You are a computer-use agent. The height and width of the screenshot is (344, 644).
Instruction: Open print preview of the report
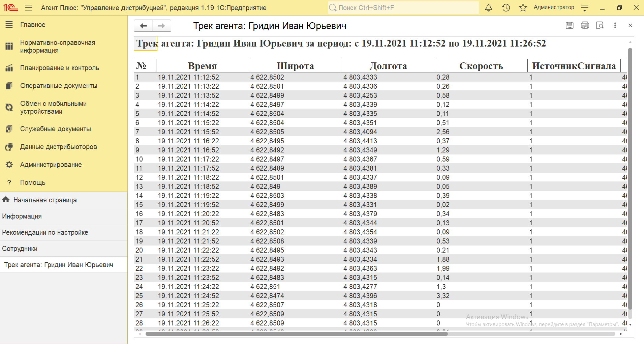(600, 25)
